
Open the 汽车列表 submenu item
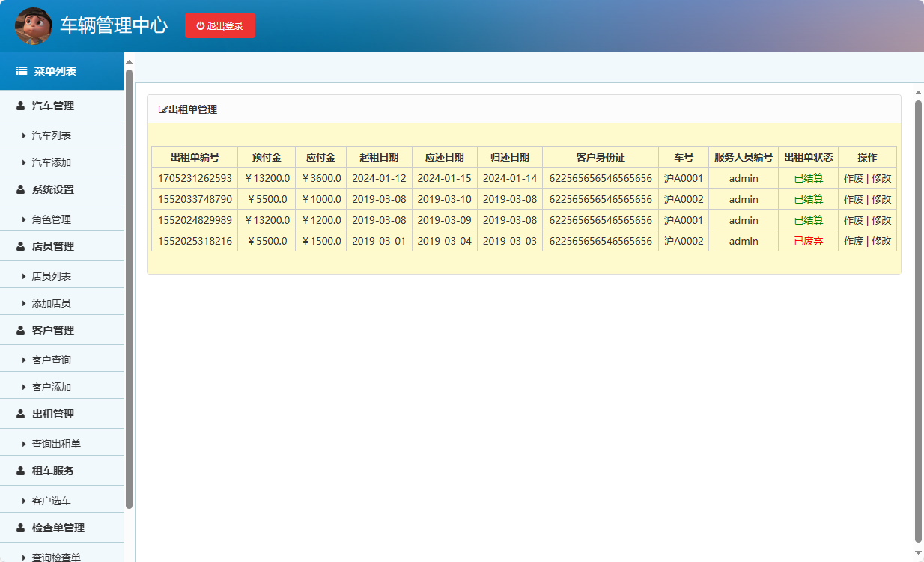52,135
